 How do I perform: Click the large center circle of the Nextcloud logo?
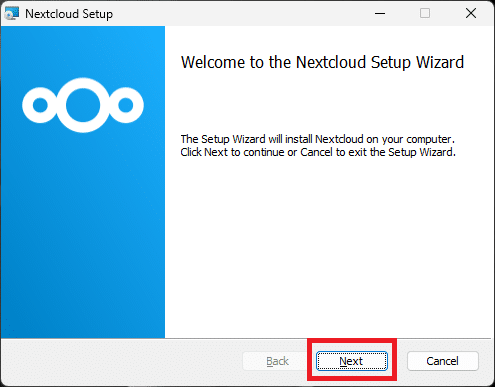[83, 105]
